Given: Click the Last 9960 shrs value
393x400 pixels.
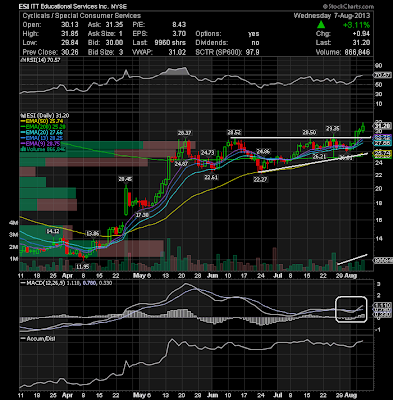Looking at the screenshot, I should [170, 43].
